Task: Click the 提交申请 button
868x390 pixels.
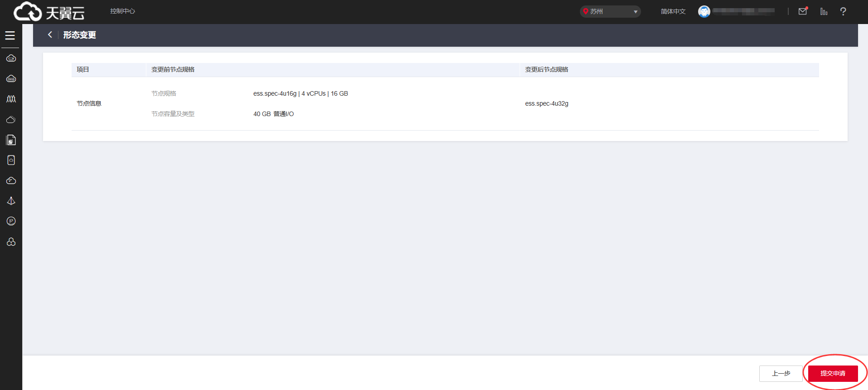Action: [x=833, y=373]
